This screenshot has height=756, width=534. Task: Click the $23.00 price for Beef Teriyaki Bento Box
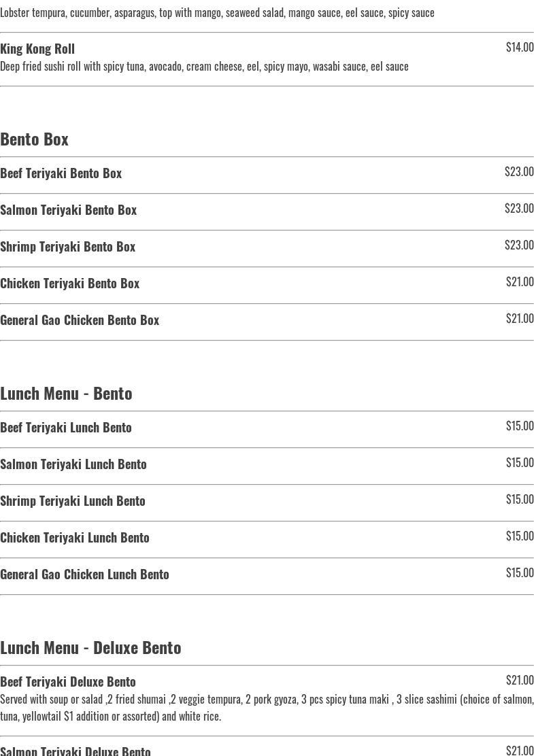[x=519, y=172]
